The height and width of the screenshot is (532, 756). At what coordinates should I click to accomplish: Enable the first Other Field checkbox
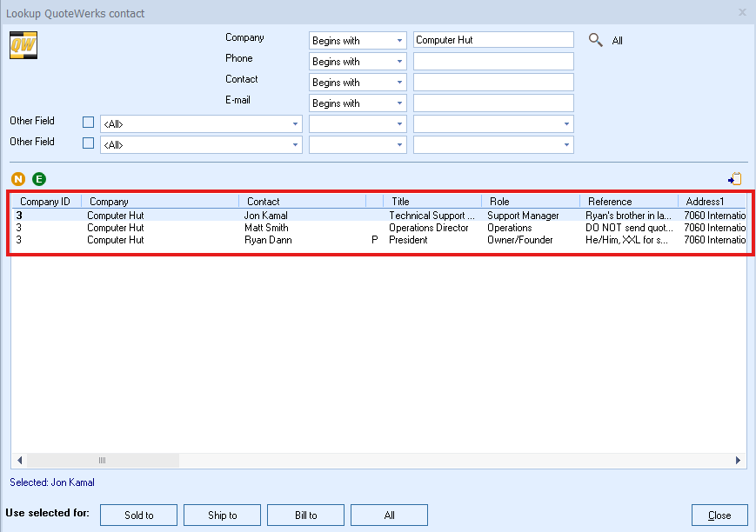tap(88, 122)
